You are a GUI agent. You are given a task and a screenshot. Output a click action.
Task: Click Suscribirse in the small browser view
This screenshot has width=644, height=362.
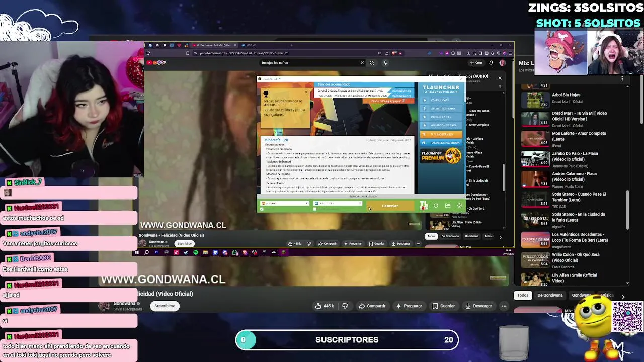(184, 244)
